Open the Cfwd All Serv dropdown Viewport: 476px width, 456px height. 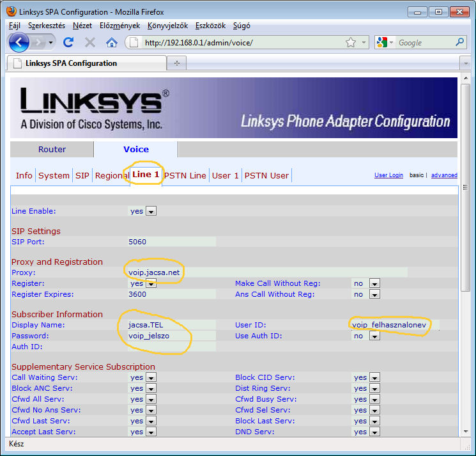(x=151, y=399)
